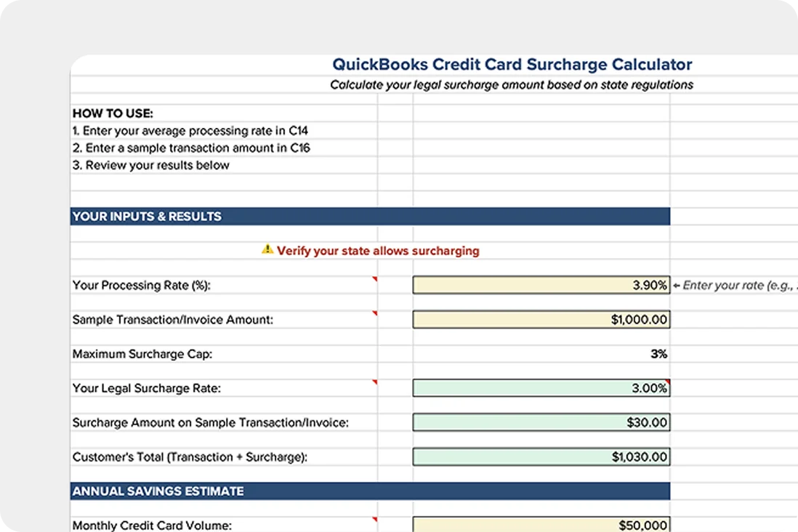The width and height of the screenshot is (798, 532).
Task: Click the 'HOW TO USE:' heading
Action: (x=113, y=113)
